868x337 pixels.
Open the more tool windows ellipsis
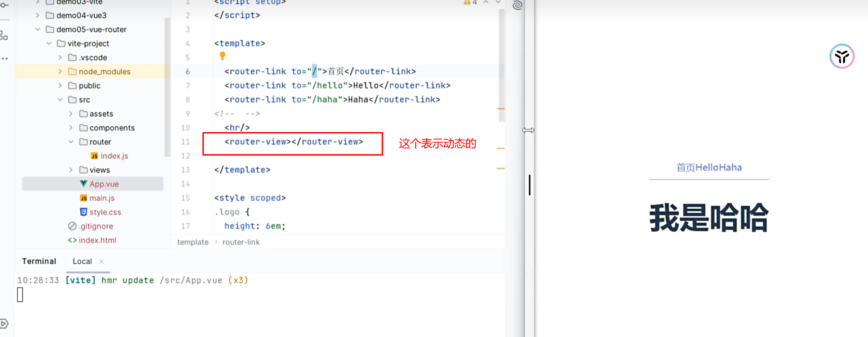click(5, 59)
